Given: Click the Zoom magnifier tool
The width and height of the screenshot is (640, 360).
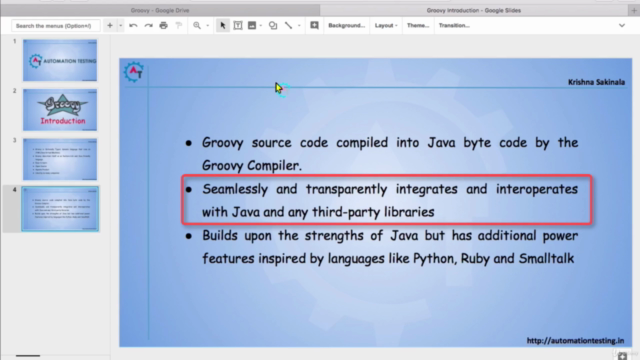Looking at the screenshot, I should pos(197,25).
